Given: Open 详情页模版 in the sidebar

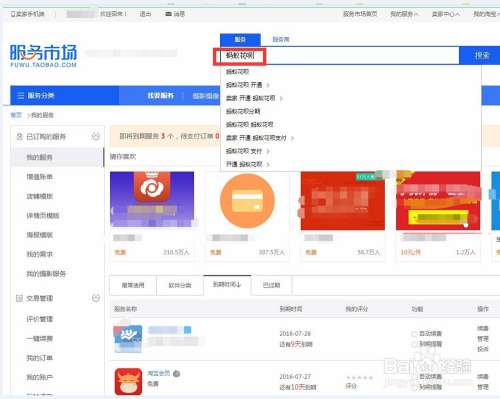Looking at the screenshot, I should (43, 216).
